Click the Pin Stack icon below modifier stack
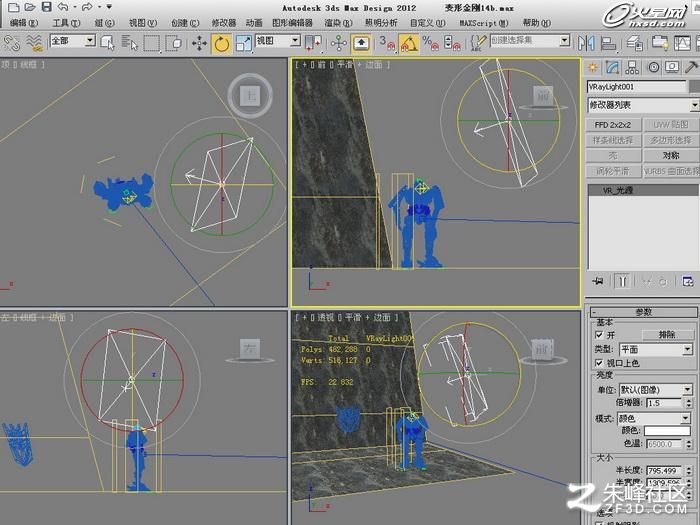 (x=598, y=281)
